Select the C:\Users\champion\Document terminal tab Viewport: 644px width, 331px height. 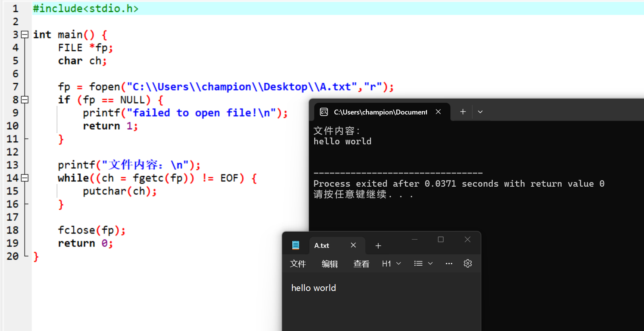tap(382, 112)
